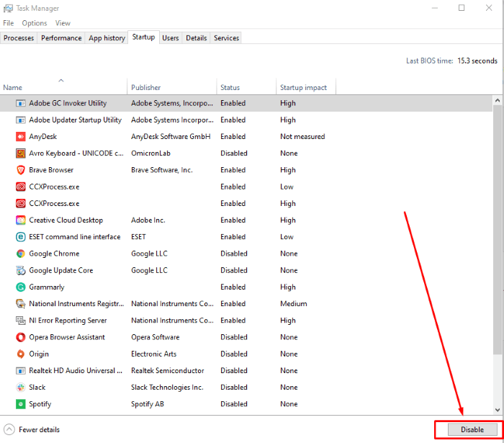Click the Grammarly row's Enabled status

point(233,287)
